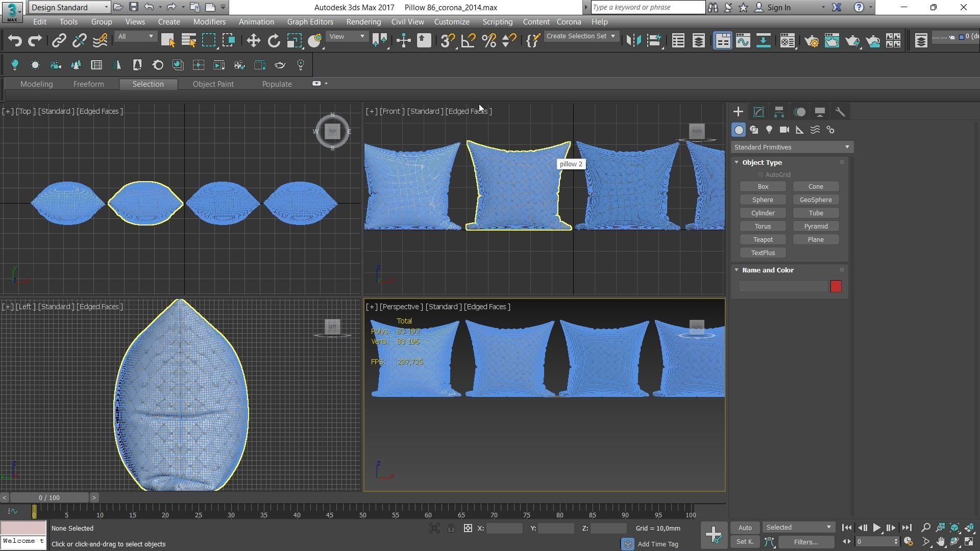The image size is (980, 551).
Task: Open the Modifiers menu
Action: pyautogui.click(x=209, y=22)
